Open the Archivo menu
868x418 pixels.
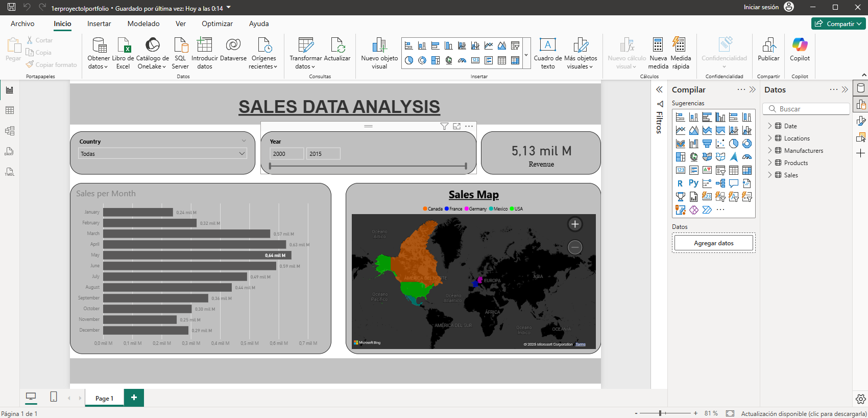pos(22,24)
